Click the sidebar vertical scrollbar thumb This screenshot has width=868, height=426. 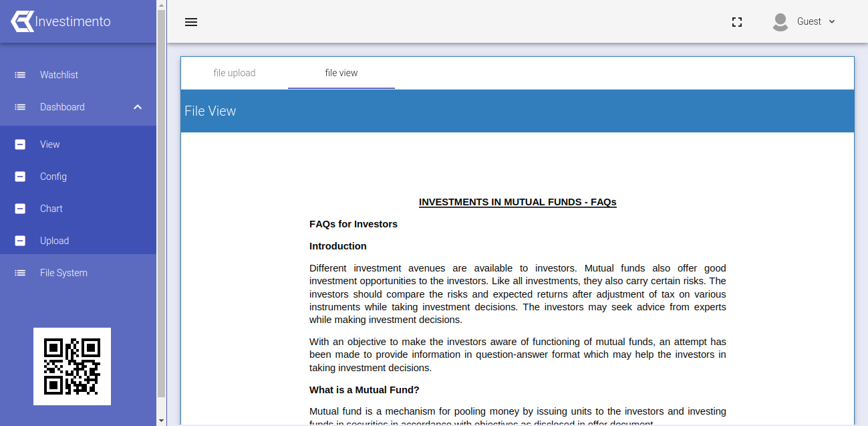[161, 203]
